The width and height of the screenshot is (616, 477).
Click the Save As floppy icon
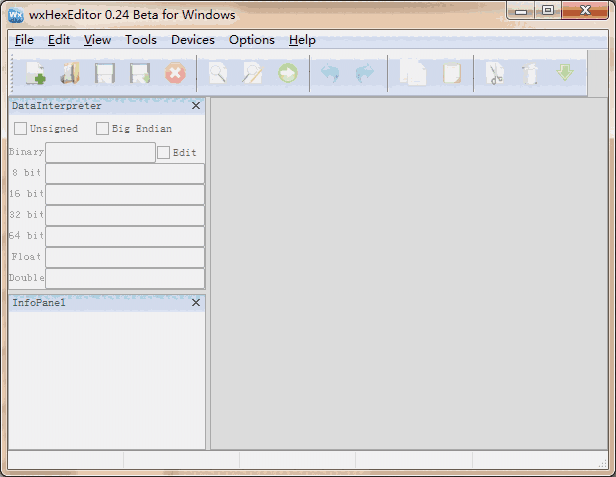[x=140, y=73]
